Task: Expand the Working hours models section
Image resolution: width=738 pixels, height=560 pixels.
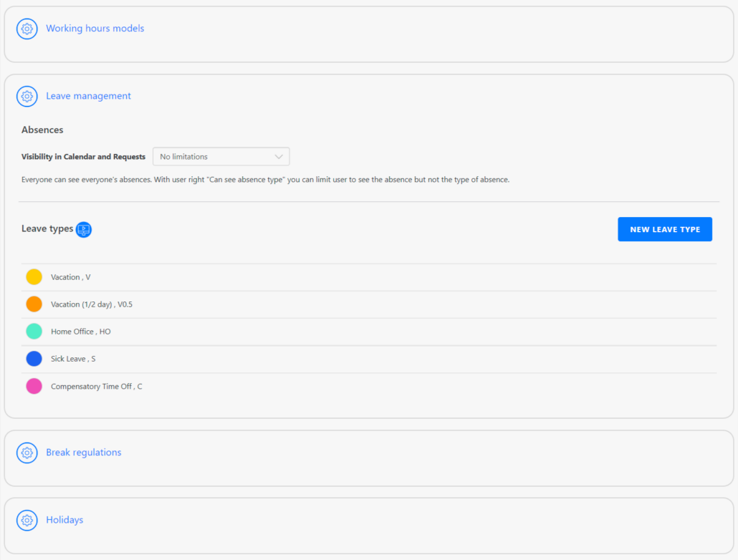Action: 95,29
